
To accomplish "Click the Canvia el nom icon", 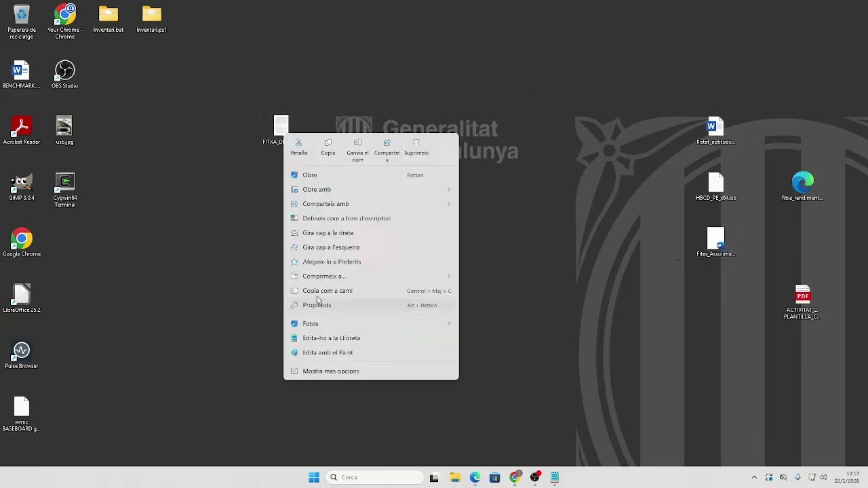I will click(357, 143).
